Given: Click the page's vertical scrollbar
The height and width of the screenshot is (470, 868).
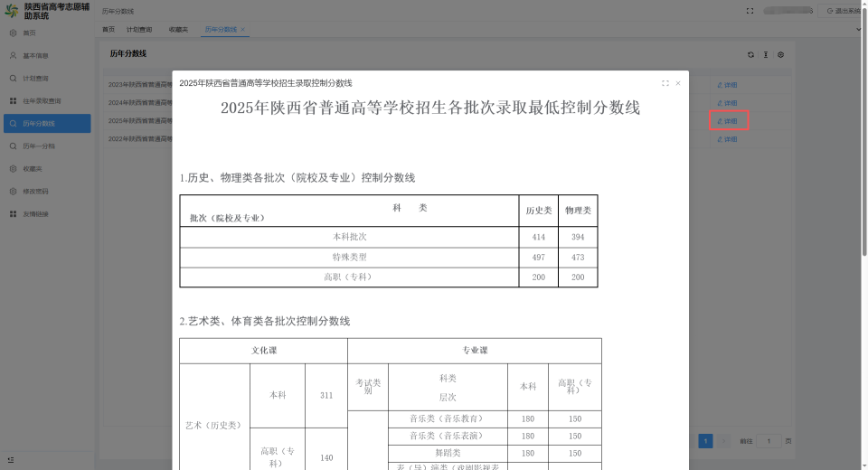Looking at the screenshot, I should click(864, 130).
